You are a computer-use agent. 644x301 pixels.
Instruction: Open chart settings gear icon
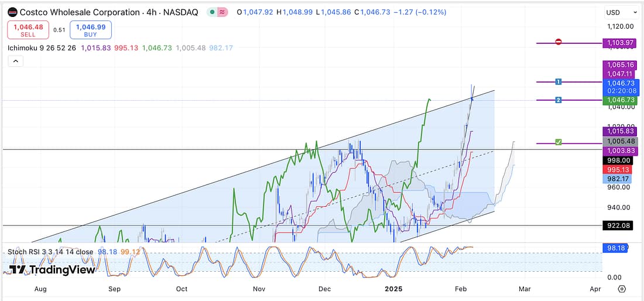tap(622, 289)
